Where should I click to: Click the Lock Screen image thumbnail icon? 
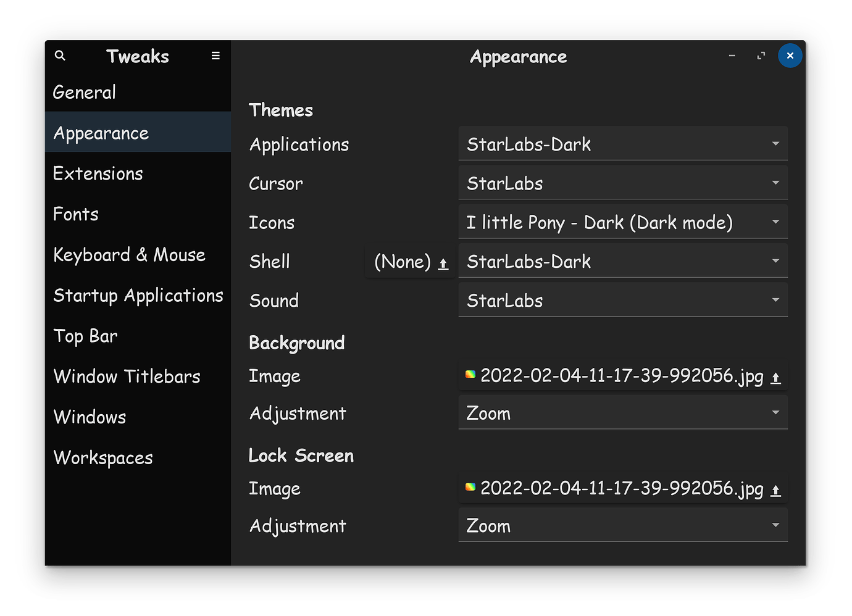pos(470,487)
